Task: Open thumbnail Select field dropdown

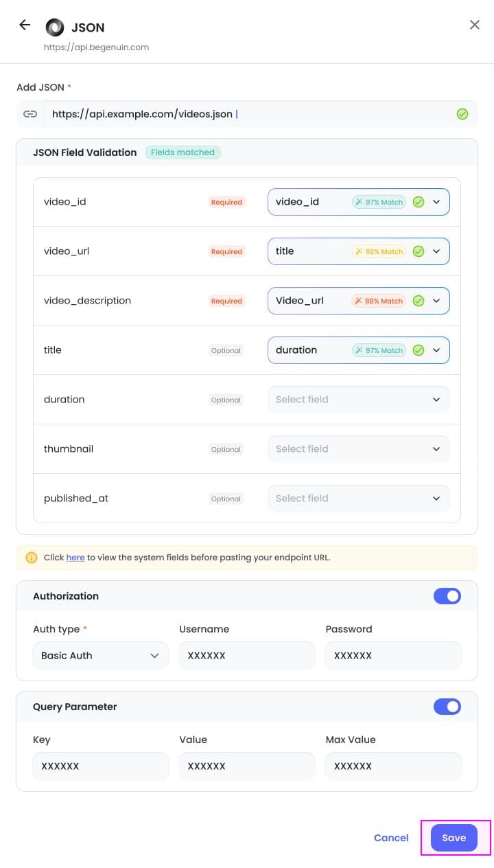Action: click(x=359, y=449)
